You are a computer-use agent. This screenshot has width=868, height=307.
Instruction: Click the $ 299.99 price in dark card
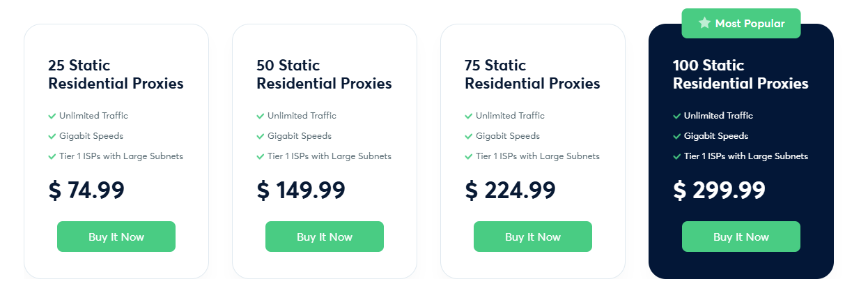pyautogui.click(x=719, y=190)
